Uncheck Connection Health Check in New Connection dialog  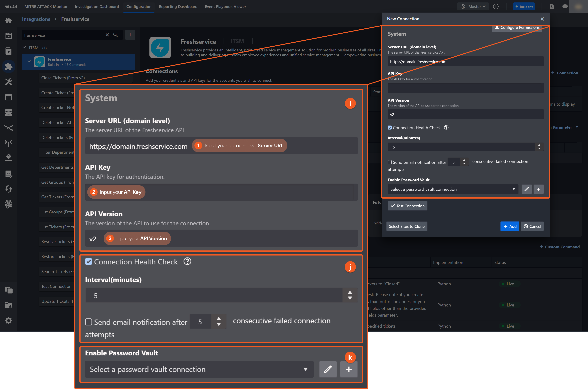coord(390,128)
